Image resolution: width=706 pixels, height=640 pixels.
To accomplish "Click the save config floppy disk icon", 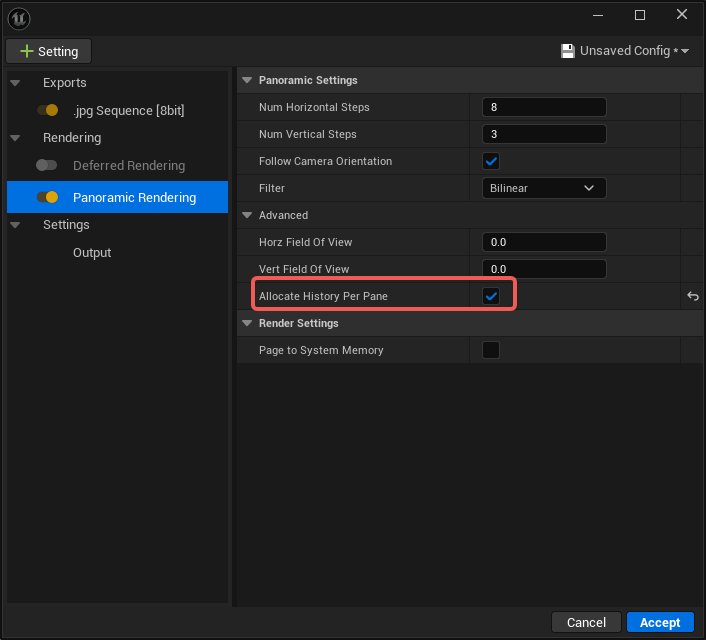I will pos(568,51).
